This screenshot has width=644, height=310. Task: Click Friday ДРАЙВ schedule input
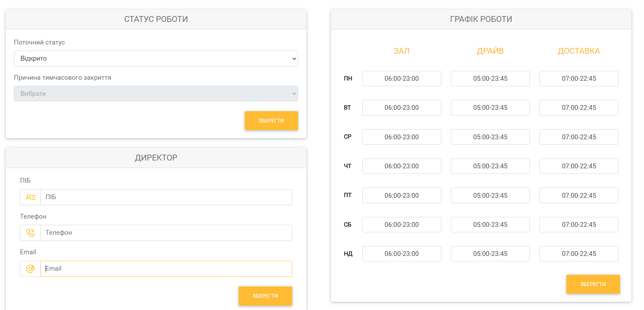(x=490, y=196)
